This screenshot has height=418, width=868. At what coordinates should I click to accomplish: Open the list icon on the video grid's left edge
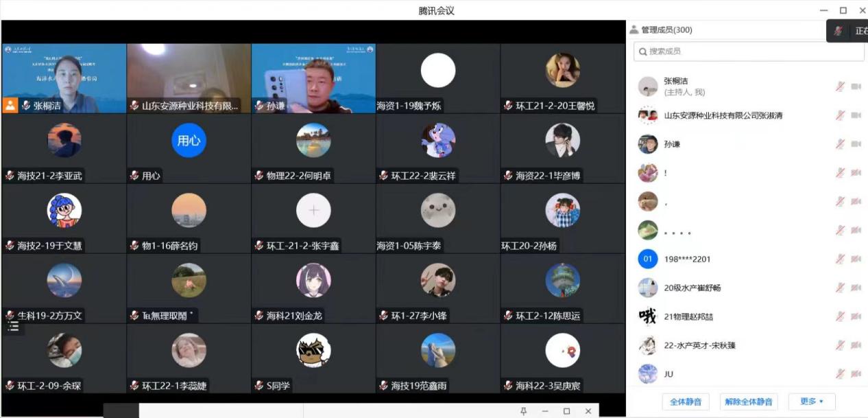(x=13, y=327)
